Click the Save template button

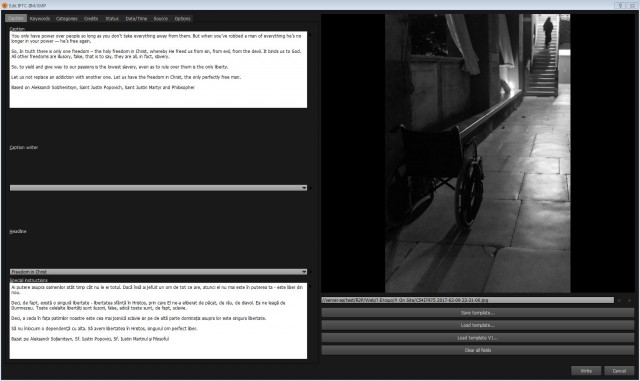pos(478,313)
